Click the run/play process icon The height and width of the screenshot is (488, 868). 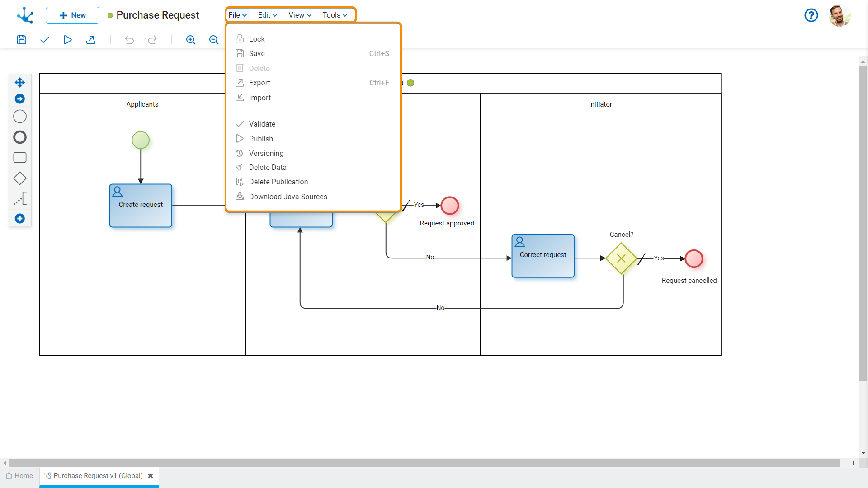coord(67,40)
